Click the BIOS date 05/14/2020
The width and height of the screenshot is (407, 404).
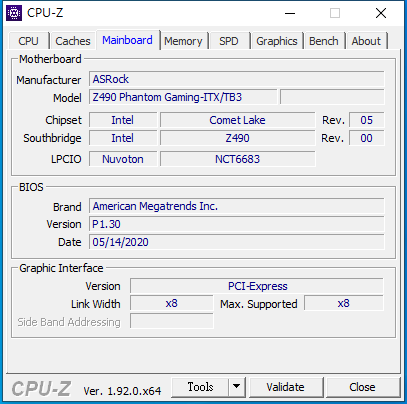237,242
